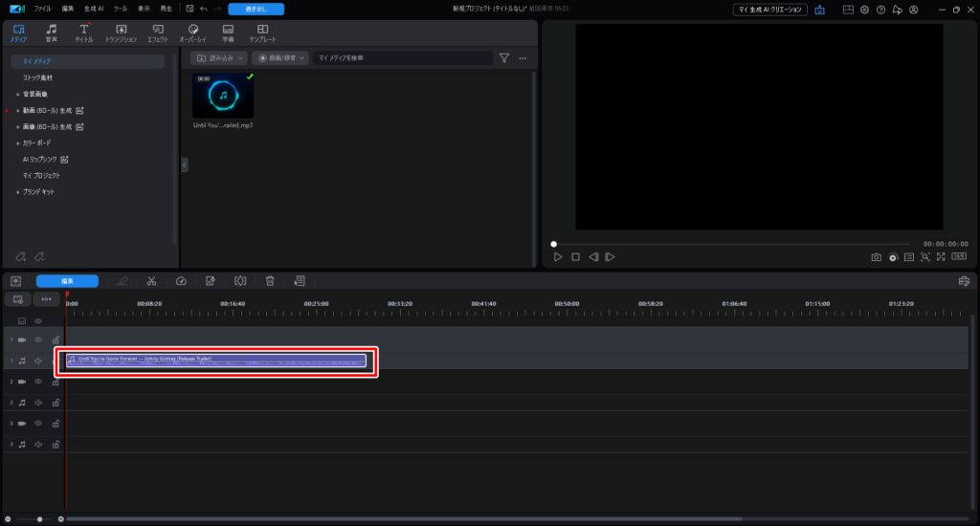The width and height of the screenshot is (980, 526).
Task: Click the save project floppy disk icon
Action: [189, 9]
